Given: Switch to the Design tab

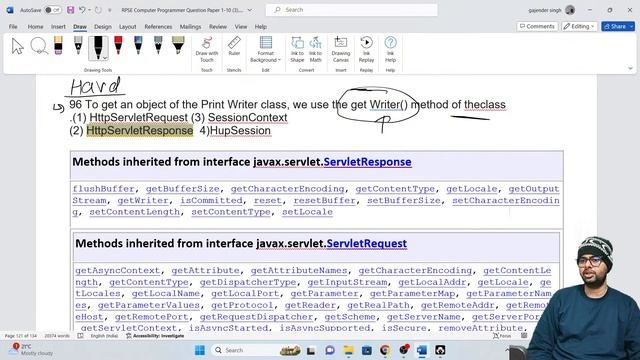Looking at the screenshot, I should 103,27.
